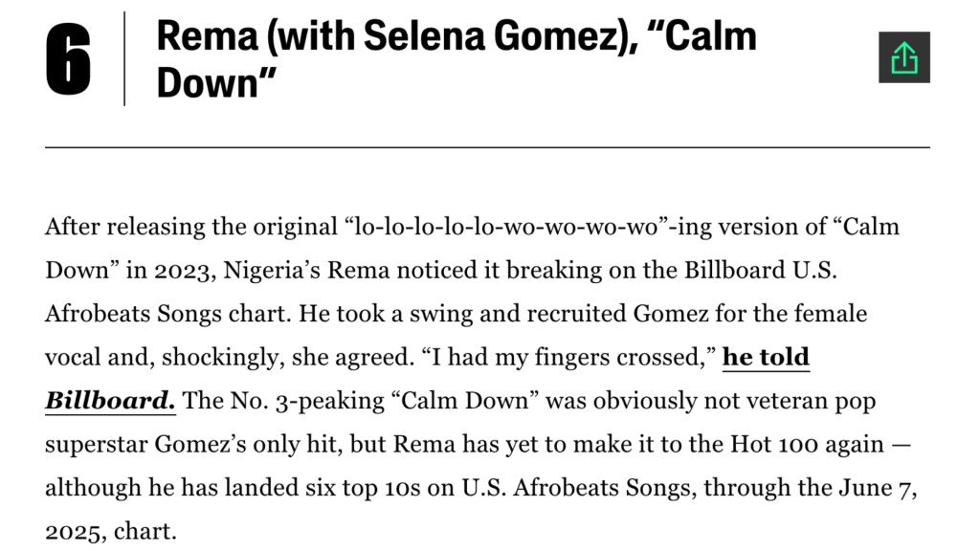The height and width of the screenshot is (551, 980).
Task: Click the horizontal divider below the heading
Action: [487, 147]
